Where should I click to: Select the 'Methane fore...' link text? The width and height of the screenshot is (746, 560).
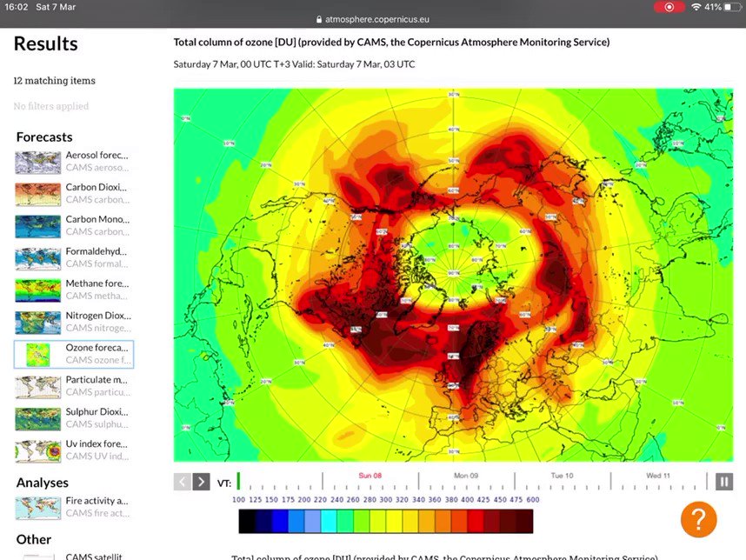[x=97, y=283]
